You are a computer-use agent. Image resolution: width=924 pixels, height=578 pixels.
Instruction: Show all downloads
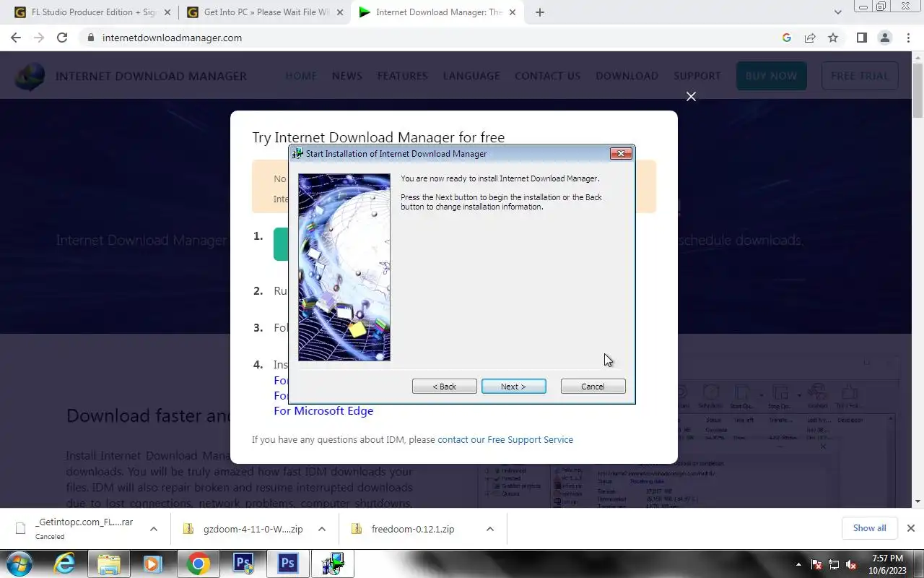coord(869,528)
